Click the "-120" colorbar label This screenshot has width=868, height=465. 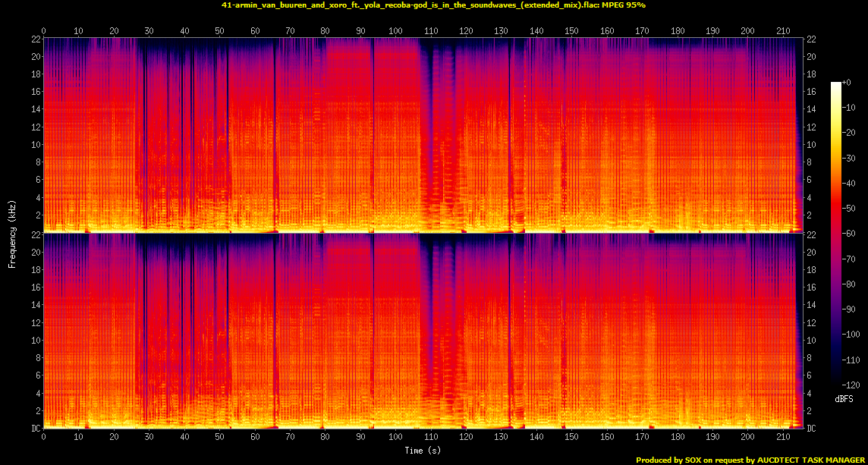850,384
